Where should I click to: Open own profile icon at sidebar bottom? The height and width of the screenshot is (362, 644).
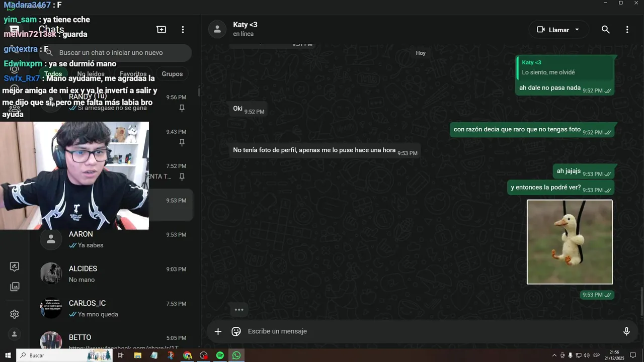15,334
